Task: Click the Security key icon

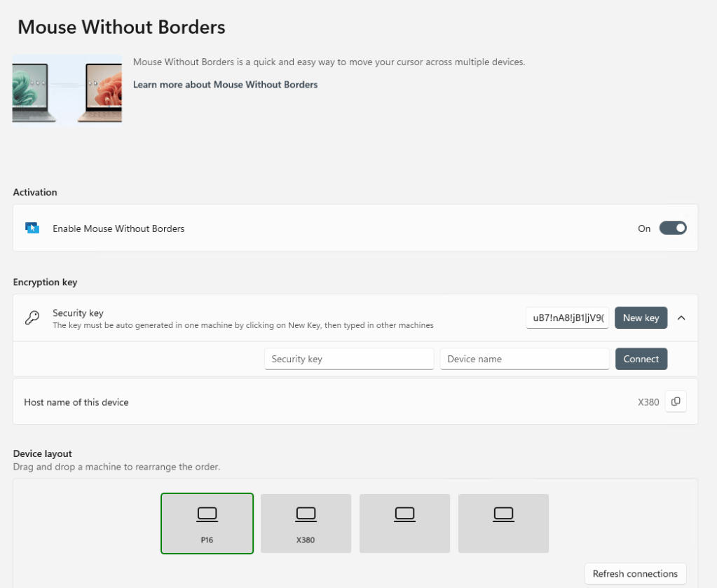Action: pos(32,317)
